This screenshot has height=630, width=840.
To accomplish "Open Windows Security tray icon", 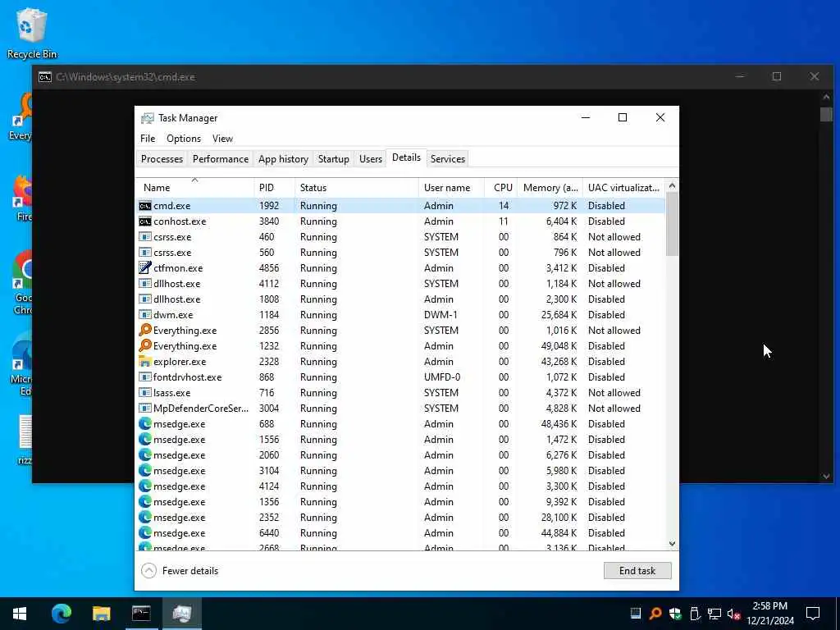I will click(675, 614).
